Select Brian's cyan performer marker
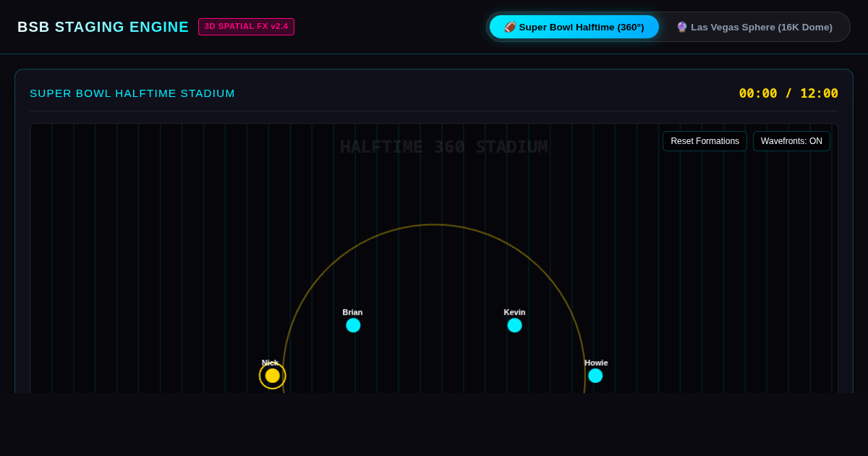 tap(353, 325)
